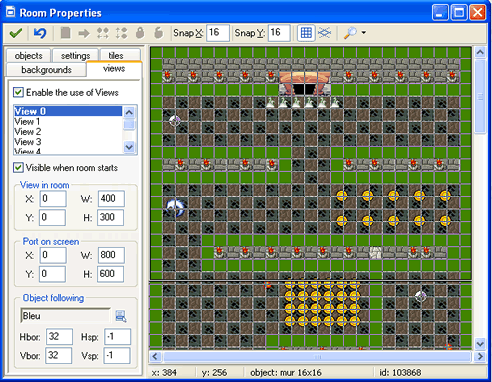Click the Snap X input field
This screenshot has height=382, width=492.
tap(218, 33)
